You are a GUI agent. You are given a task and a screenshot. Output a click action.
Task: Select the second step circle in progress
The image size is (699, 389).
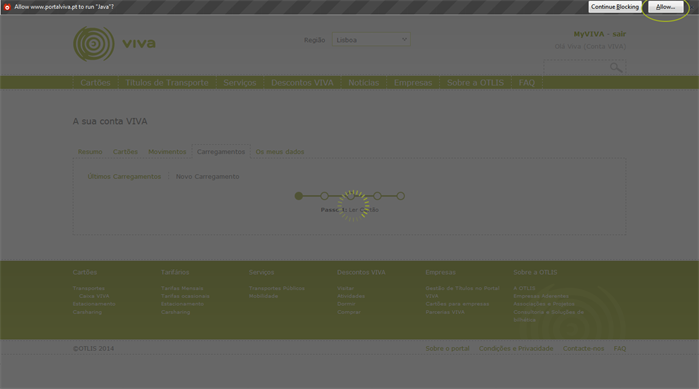[x=325, y=196]
